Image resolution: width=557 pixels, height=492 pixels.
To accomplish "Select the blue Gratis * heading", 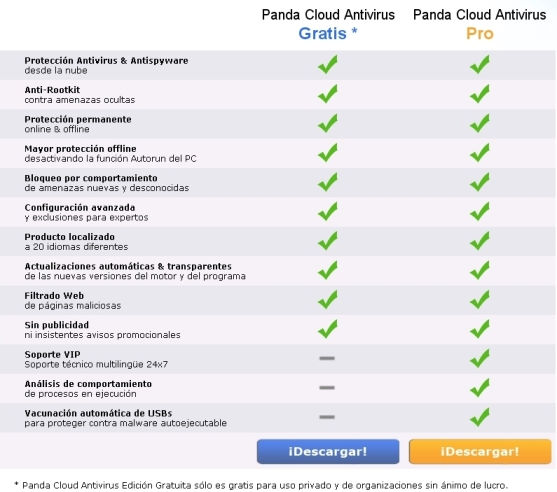I will 328,33.
